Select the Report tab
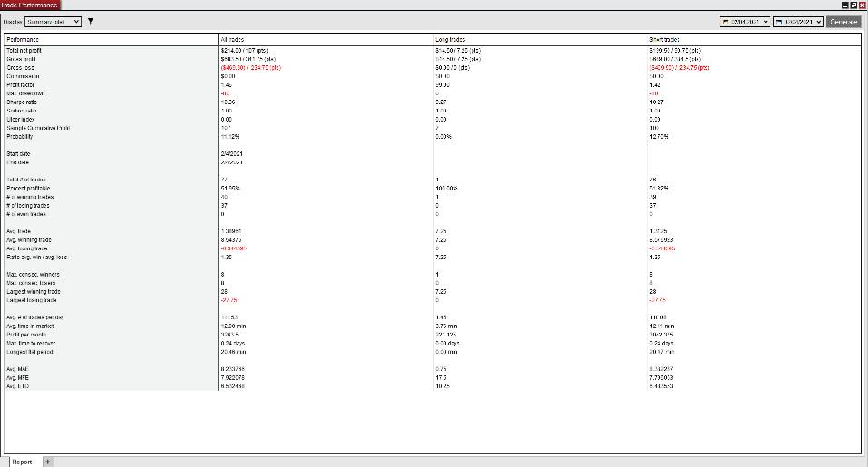Viewport: 868px width, 467px height. (x=22, y=462)
